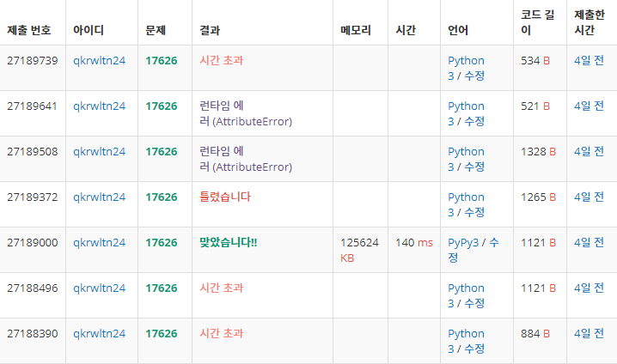Viewport: 617px width, 364px height.
Task: Open problem 17626 link in submission 27189739 row
Action: pos(162,61)
